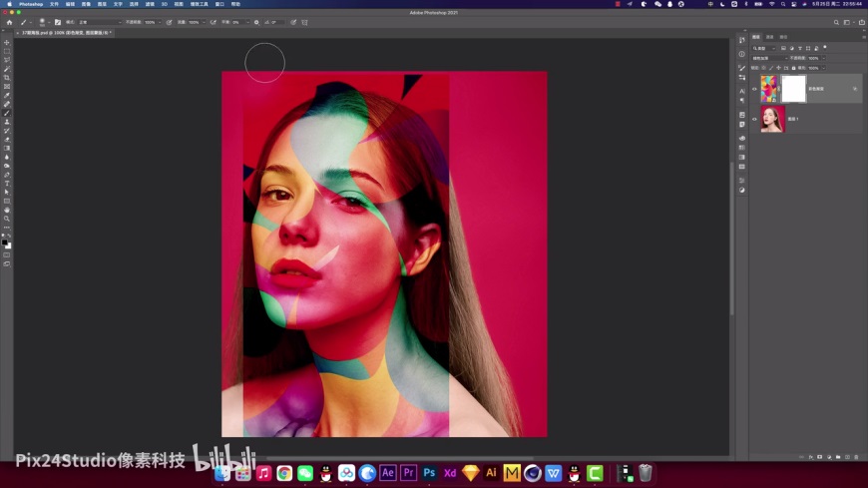Pick the Brush tool in the toolbox
The image size is (868, 488).
click(x=7, y=113)
